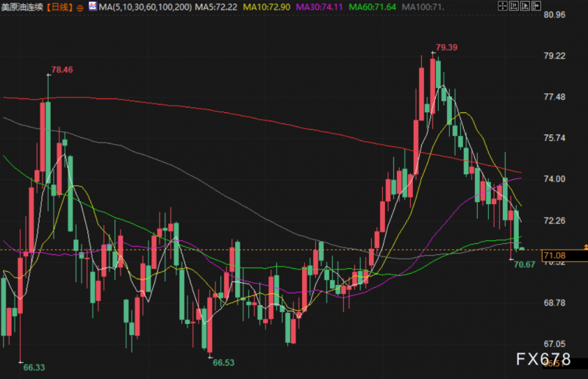This screenshot has height=379, width=588.
Task: Open the 日线 period selector
Action: coord(60,7)
